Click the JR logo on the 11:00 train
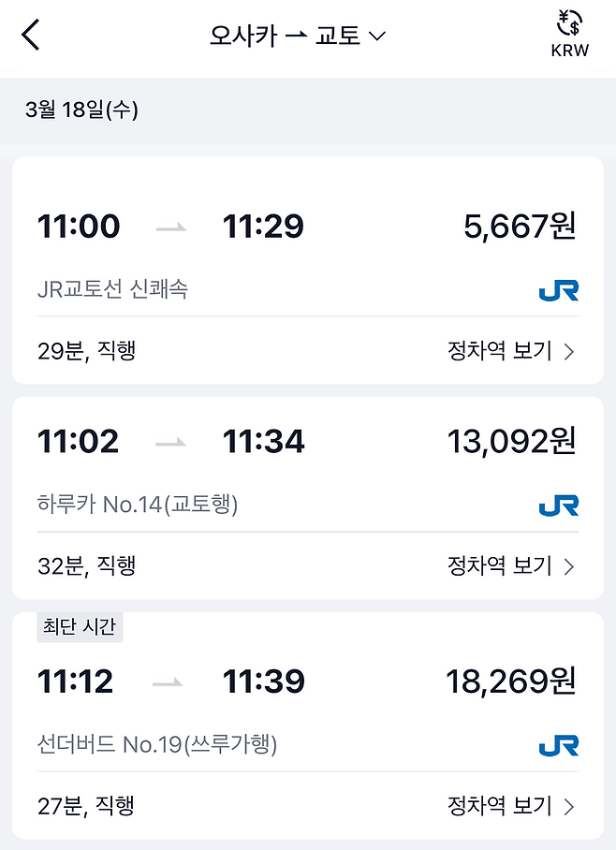Screen dimensions: 616x850 pos(560,292)
